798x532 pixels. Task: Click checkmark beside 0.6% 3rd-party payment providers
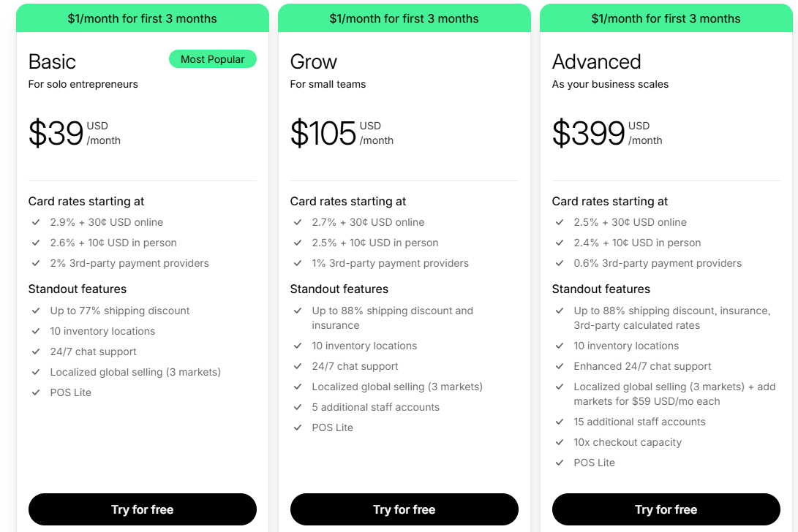click(560, 263)
